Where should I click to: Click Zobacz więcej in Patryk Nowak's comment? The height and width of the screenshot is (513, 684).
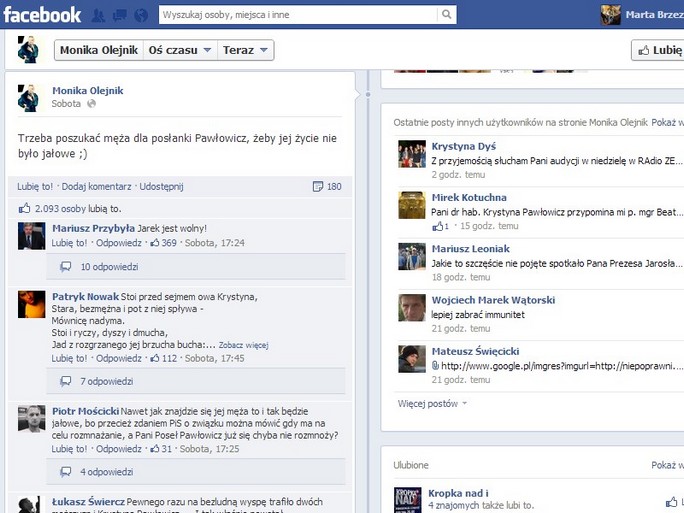pyautogui.click(x=244, y=344)
